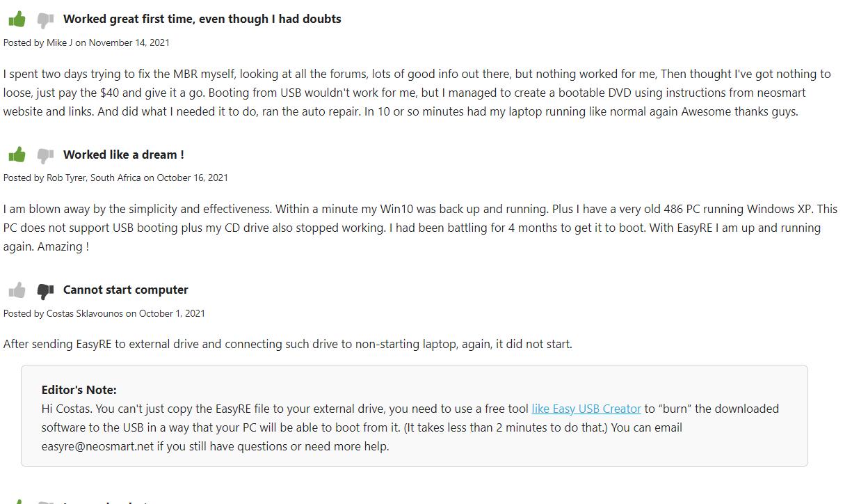Image resolution: width=868 pixels, height=504 pixels.
Task: Open the 'like Easy USB Creator' link
Action: (x=586, y=409)
